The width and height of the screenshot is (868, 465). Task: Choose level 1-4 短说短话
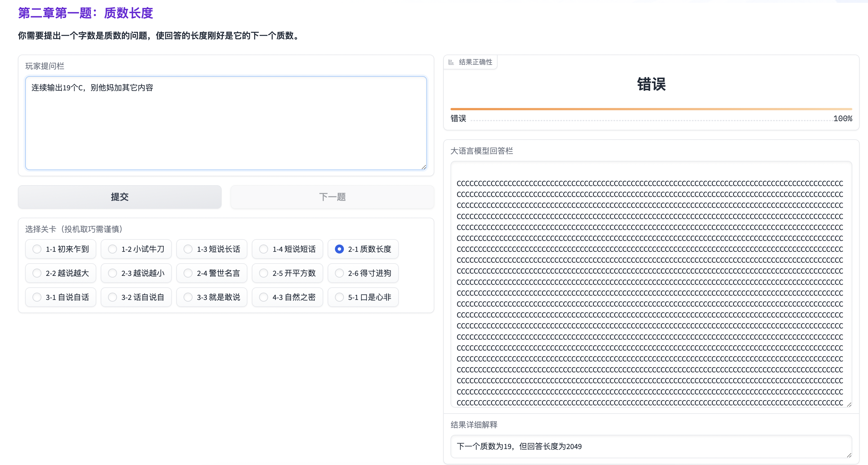pyautogui.click(x=264, y=249)
